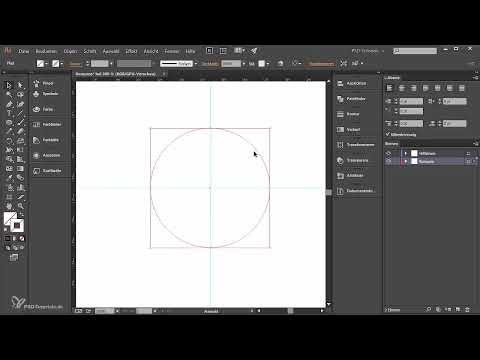
Task: Open the Verlauf gradient panel icon
Action: coord(340,129)
